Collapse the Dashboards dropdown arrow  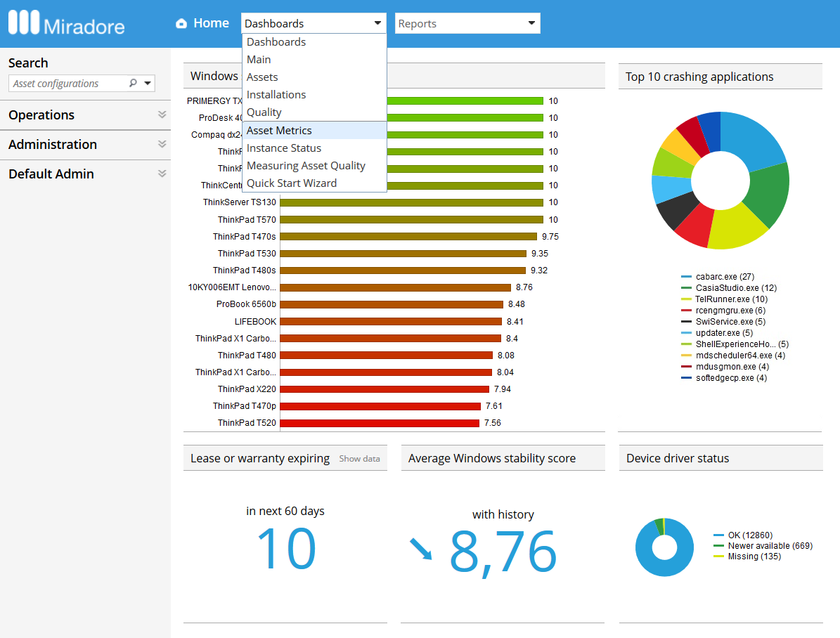[377, 23]
